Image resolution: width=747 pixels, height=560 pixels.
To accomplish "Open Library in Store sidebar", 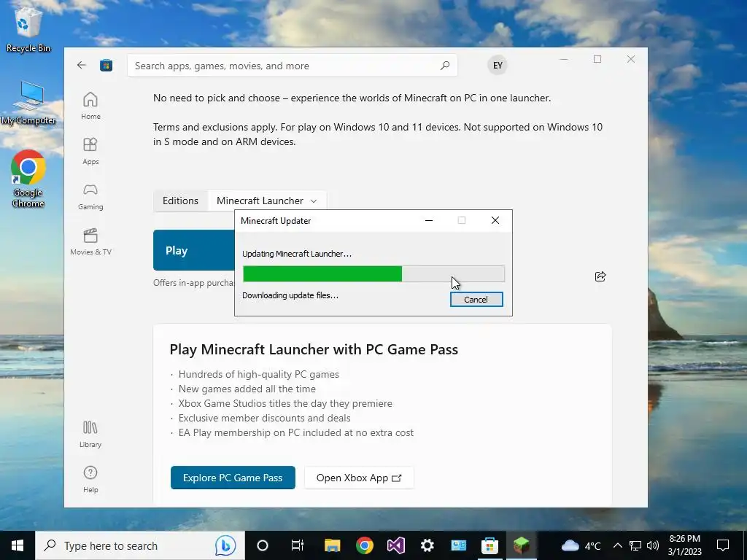I will point(90,434).
